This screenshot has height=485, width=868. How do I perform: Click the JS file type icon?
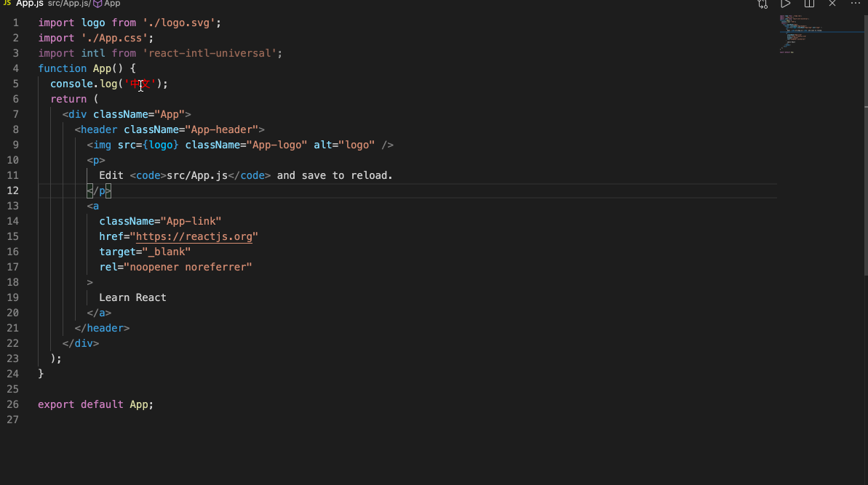7,4
